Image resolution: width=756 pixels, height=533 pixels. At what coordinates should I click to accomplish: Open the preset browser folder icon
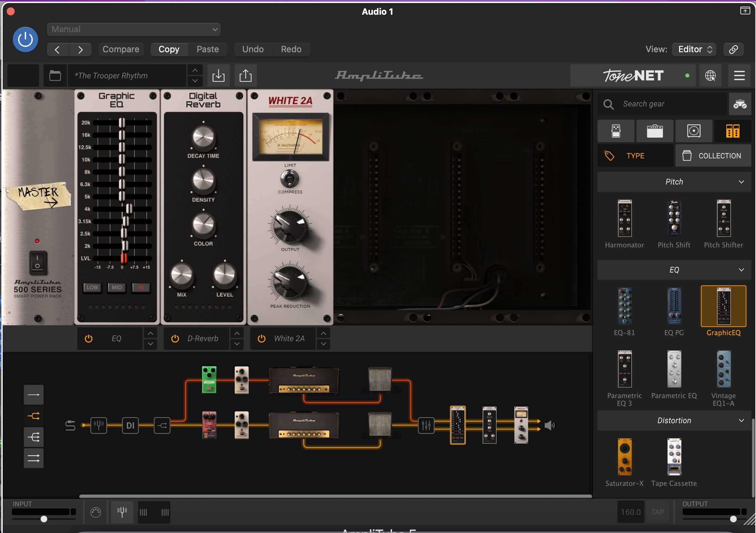pyautogui.click(x=55, y=75)
